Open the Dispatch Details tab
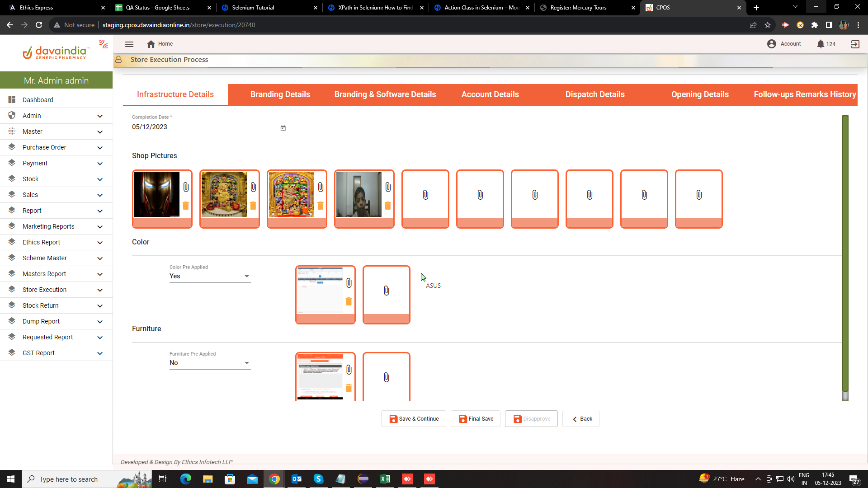Image resolution: width=868 pixels, height=488 pixels. 594,94
